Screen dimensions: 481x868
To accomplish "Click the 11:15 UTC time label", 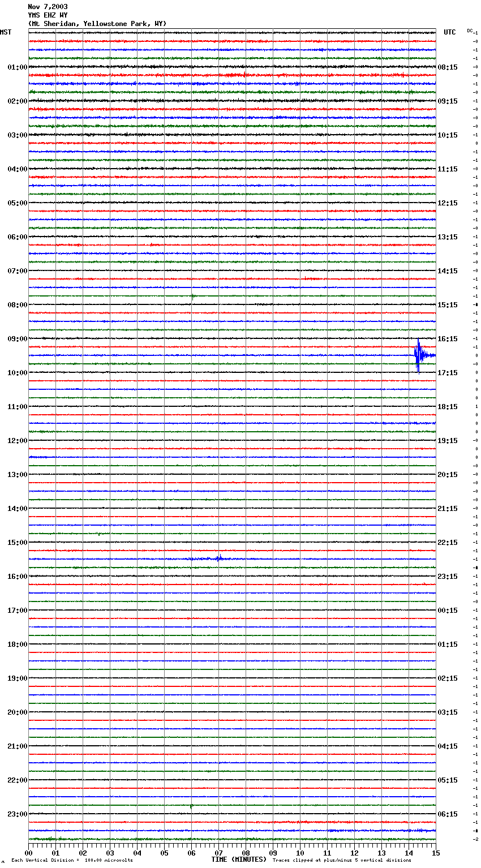I will click(448, 169).
